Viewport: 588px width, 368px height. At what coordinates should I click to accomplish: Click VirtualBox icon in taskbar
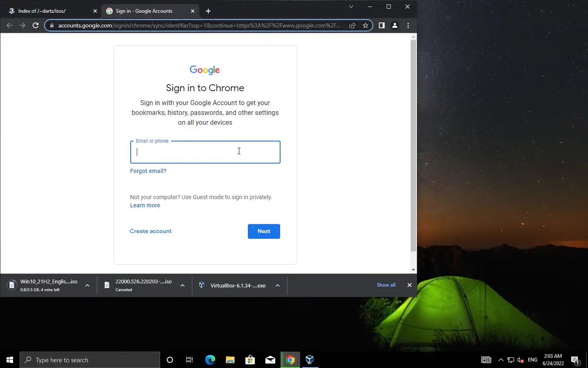click(x=310, y=360)
